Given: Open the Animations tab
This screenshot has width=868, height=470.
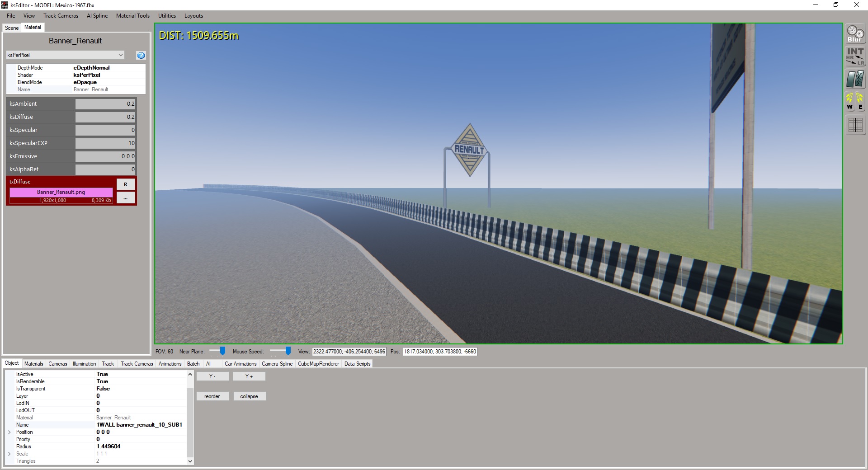Looking at the screenshot, I should [x=170, y=364].
